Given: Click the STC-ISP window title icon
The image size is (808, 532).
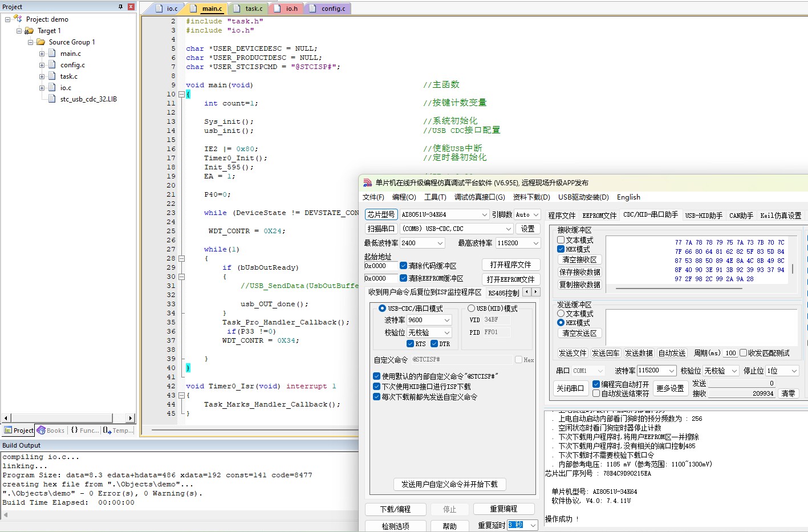Looking at the screenshot, I should click(368, 183).
